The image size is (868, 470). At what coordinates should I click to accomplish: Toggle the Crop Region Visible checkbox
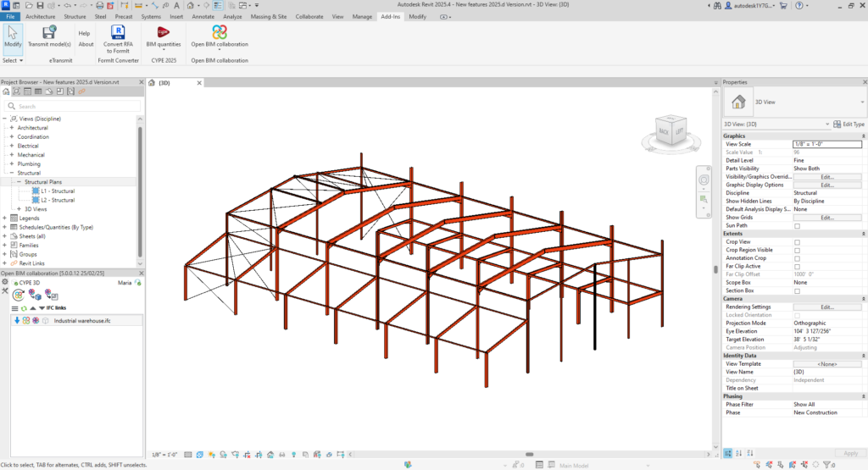coord(797,251)
